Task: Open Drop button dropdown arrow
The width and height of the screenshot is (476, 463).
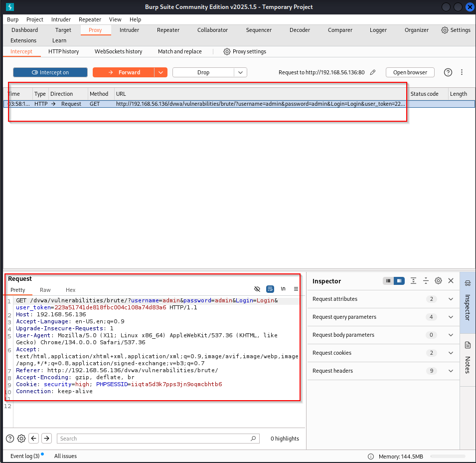Action: point(240,72)
